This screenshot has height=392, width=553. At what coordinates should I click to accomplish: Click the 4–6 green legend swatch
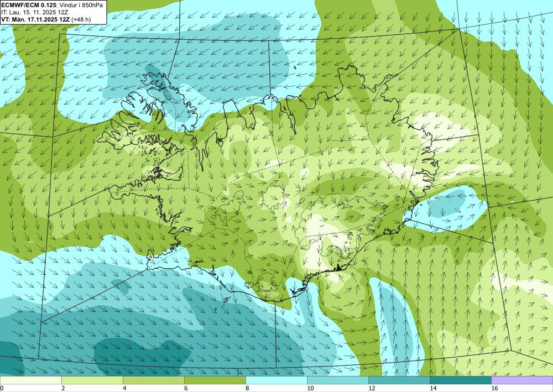(x=153, y=380)
